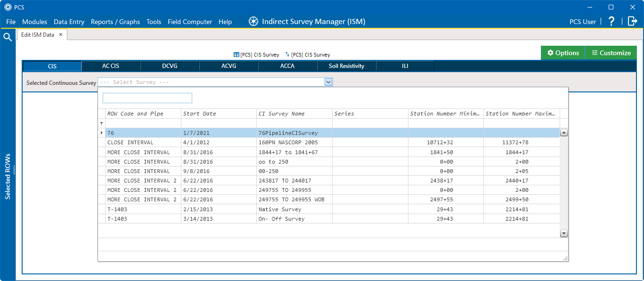Click the CI Survey Name filter cell
Screen dimensions: 644x281
pos(294,124)
